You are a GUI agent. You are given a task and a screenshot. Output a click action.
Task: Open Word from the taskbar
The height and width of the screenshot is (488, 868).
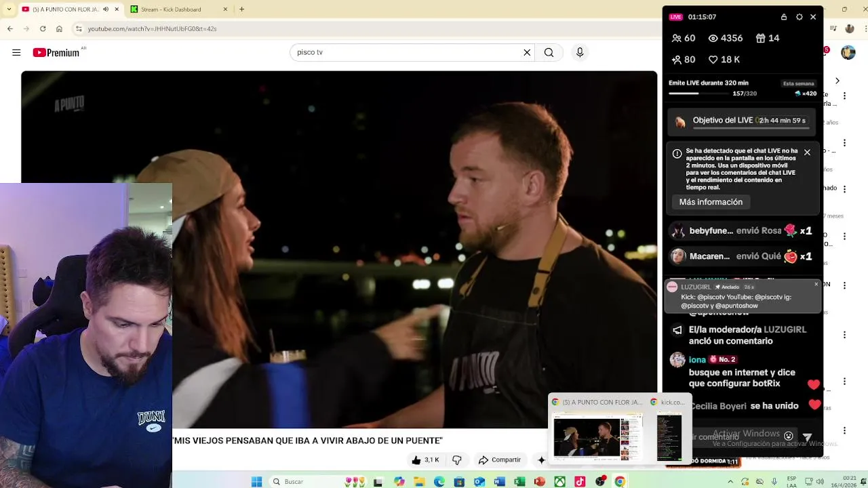(500, 481)
